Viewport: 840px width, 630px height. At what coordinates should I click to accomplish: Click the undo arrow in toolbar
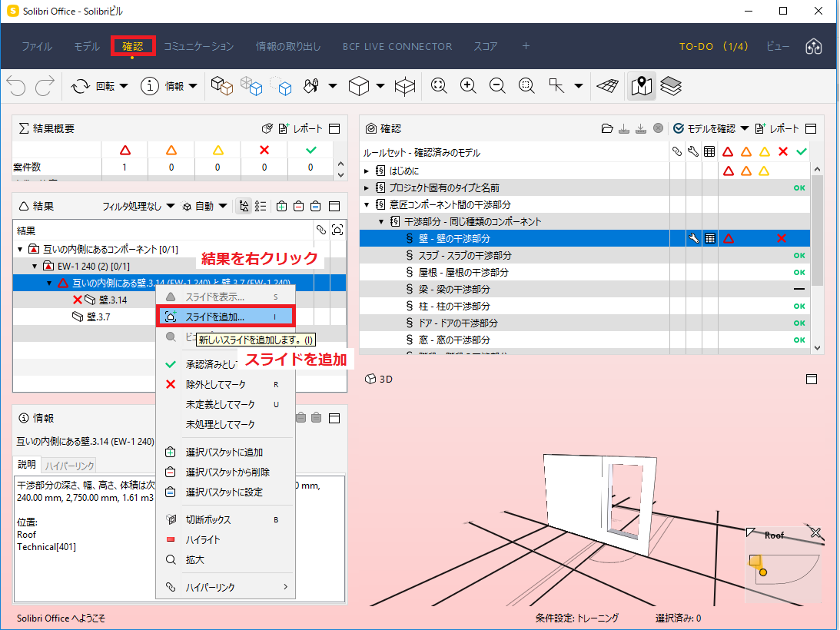click(x=16, y=86)
